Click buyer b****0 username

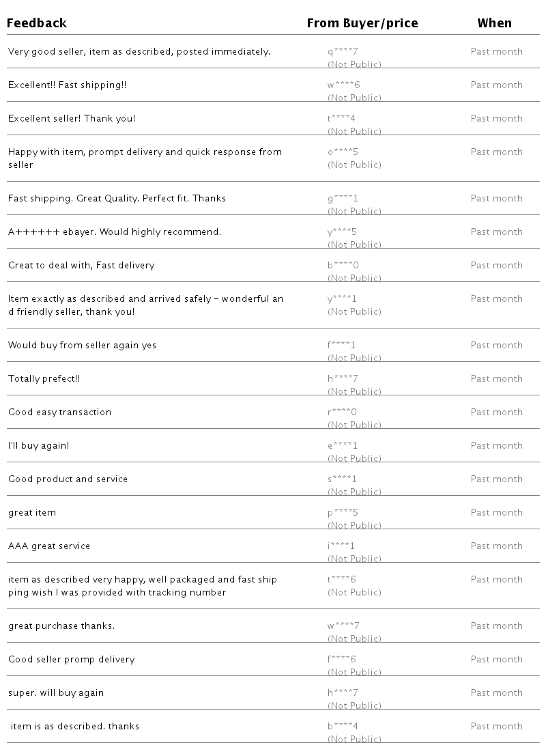coord(343,265)
